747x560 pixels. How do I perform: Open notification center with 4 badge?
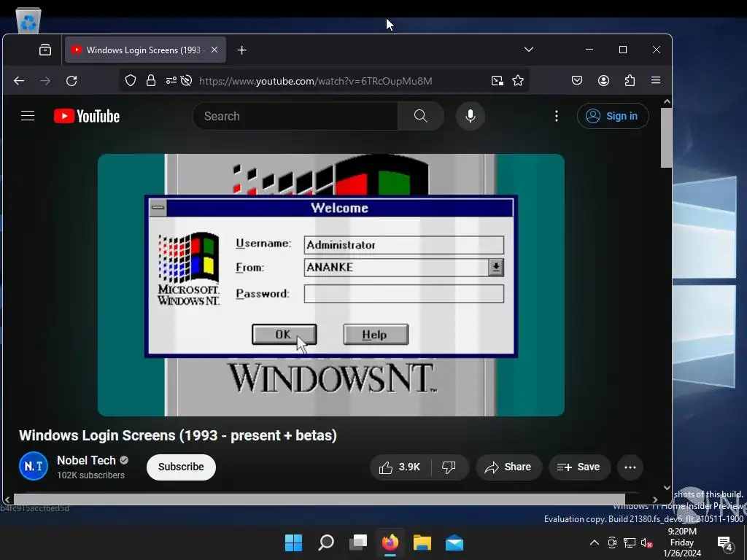(724, 542)
